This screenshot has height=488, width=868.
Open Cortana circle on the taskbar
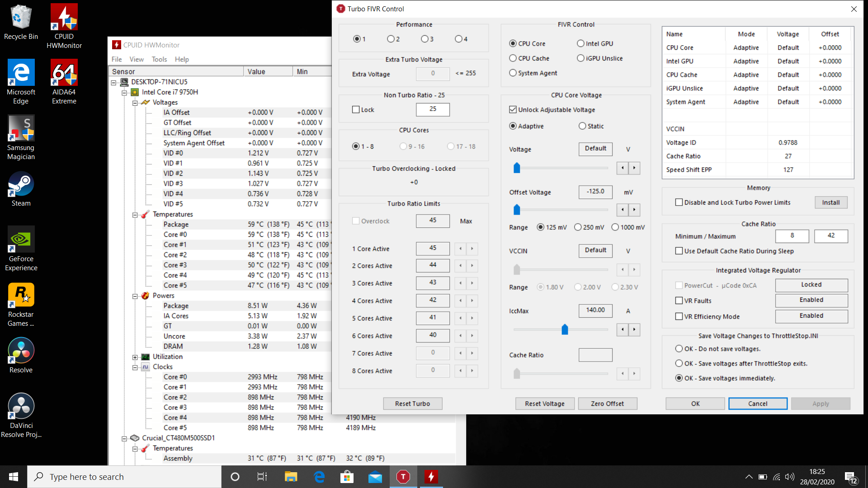coord(235,477)
